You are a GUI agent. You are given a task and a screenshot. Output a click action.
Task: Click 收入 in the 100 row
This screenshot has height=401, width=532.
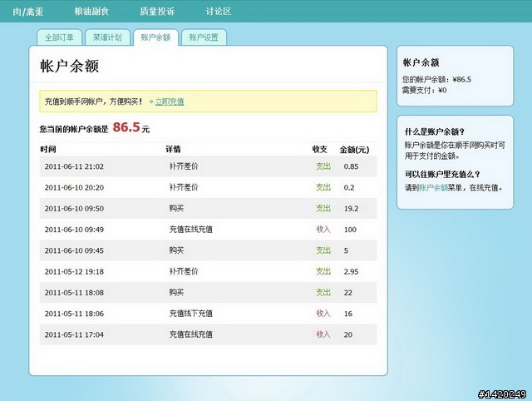[x=323, y=230]
